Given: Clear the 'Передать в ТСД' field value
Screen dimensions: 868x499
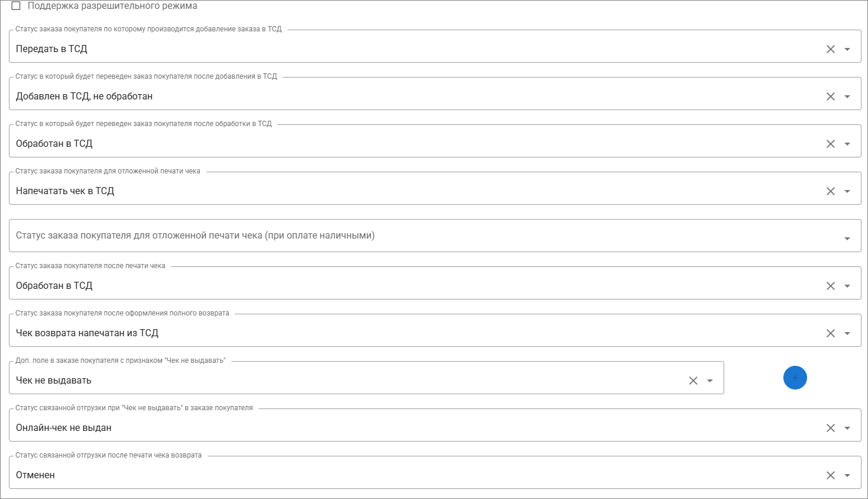Looking at the screenshot, I should pyautogui.click(x=831, y=49).
